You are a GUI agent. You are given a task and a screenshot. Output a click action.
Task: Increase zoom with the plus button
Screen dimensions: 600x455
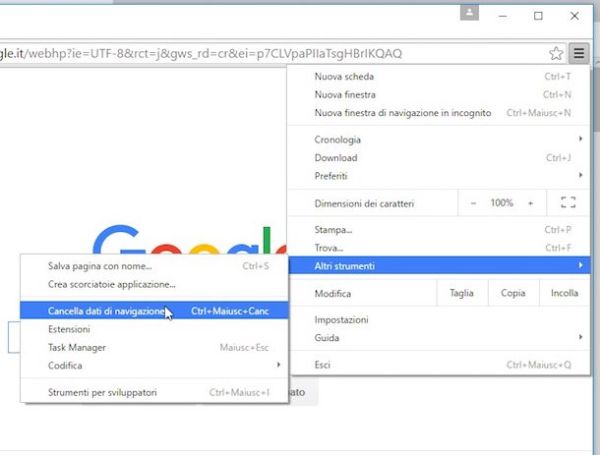(530, 203)
